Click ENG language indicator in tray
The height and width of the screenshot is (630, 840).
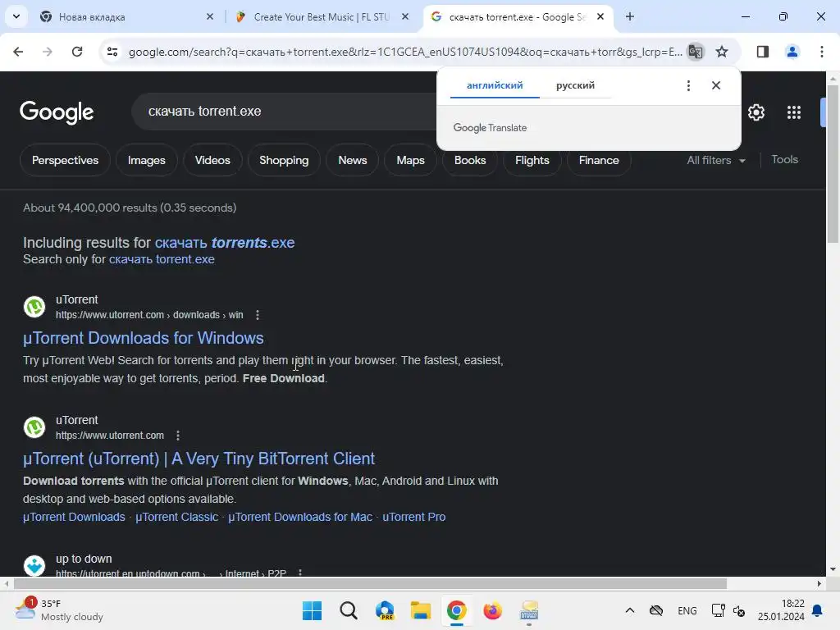(687, 610)
